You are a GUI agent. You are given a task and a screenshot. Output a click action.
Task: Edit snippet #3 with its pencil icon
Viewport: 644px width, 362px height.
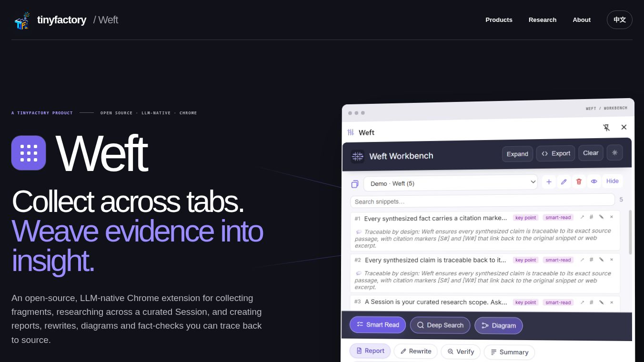point(601,302)
